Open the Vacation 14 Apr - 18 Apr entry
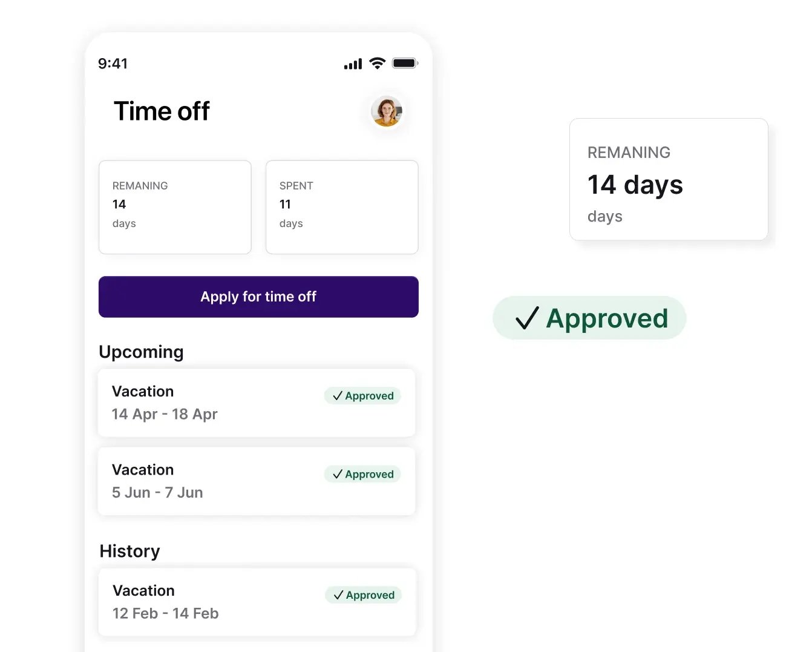Viewport: 812px width, 652px height. [x=257, y=403]
